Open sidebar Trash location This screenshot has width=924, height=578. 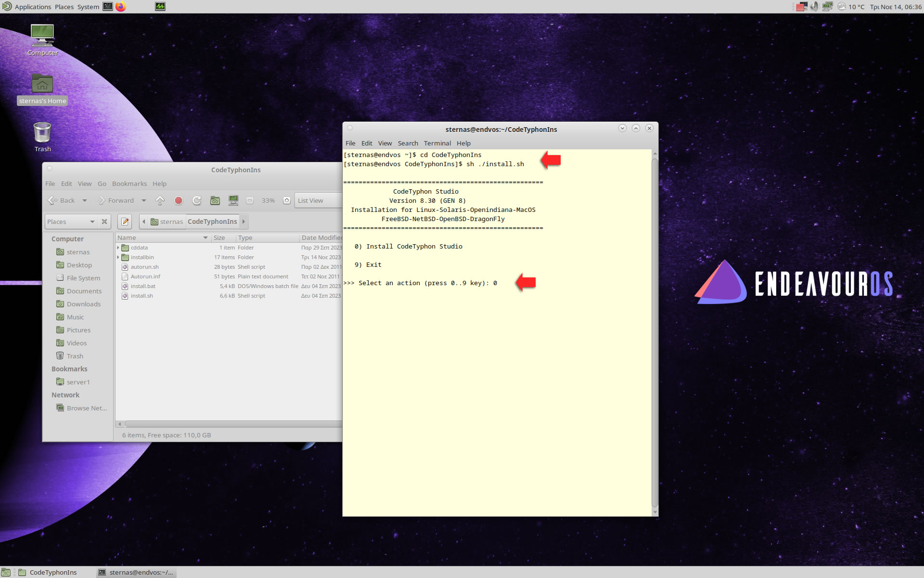75,356
